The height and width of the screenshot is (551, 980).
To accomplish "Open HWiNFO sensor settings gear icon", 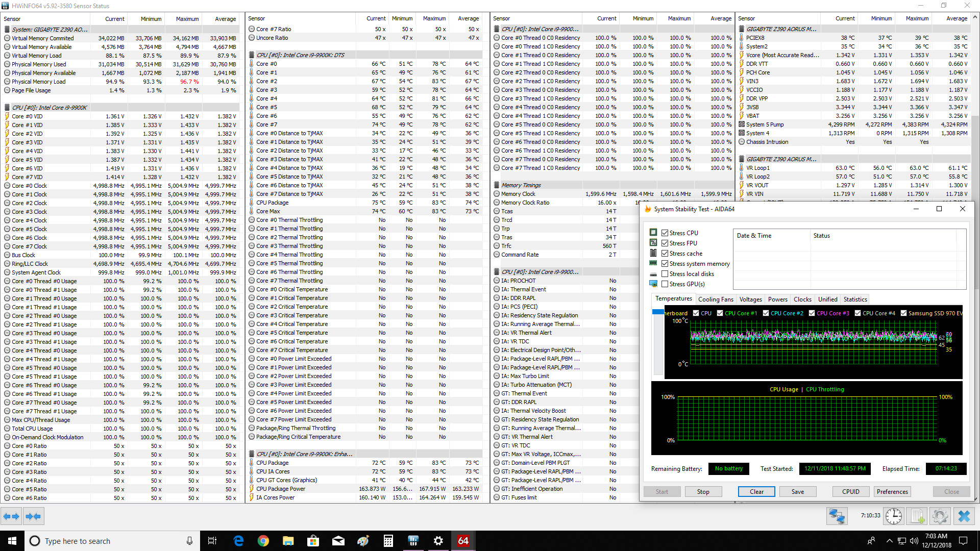I will [940, 516].
